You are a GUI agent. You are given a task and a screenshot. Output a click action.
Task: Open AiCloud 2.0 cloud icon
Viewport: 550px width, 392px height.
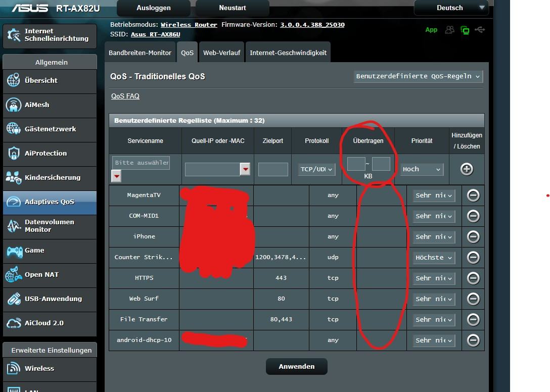pos(14,323)
